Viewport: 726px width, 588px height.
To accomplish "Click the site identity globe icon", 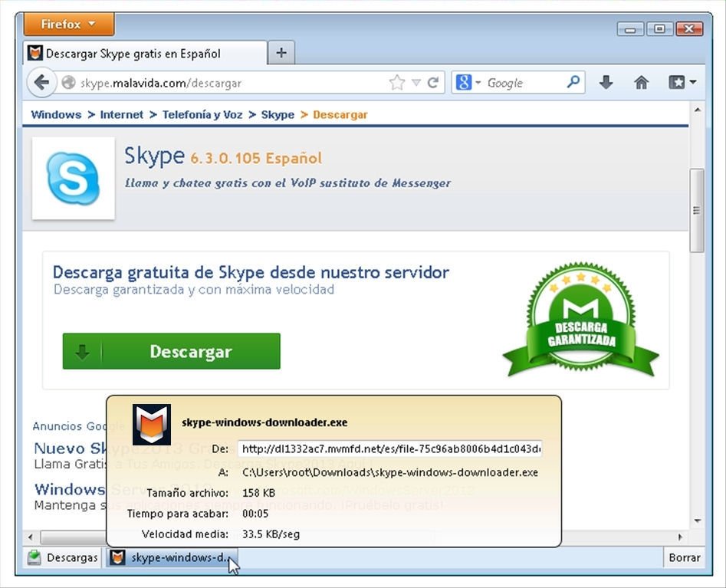I will pos(68,83).
